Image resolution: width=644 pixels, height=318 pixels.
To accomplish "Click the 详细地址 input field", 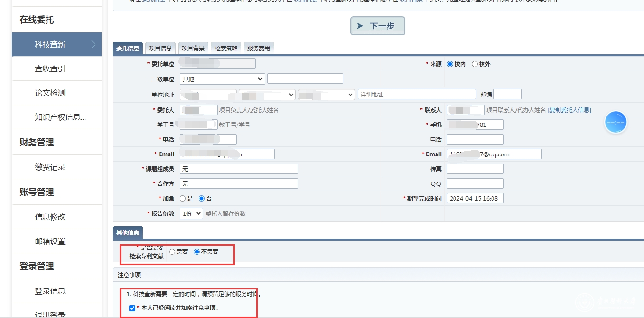I will coord(417,95).
